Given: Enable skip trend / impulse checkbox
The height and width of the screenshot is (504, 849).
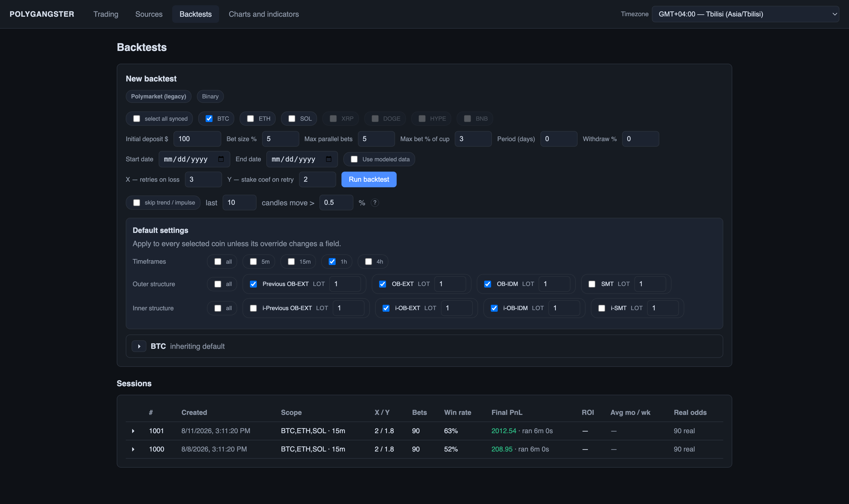Looking at the screenshot, I should [x=137, y=203].
